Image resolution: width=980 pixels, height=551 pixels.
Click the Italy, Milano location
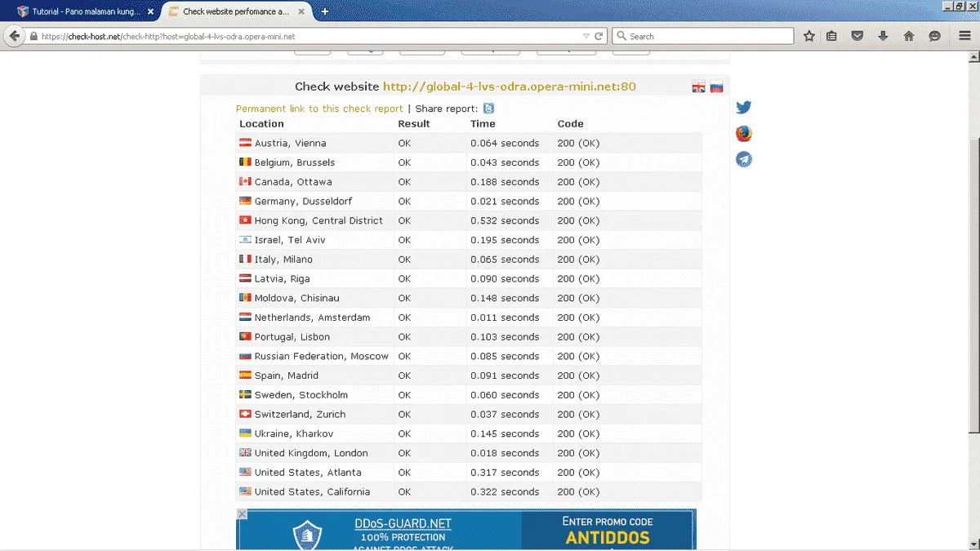283,260
